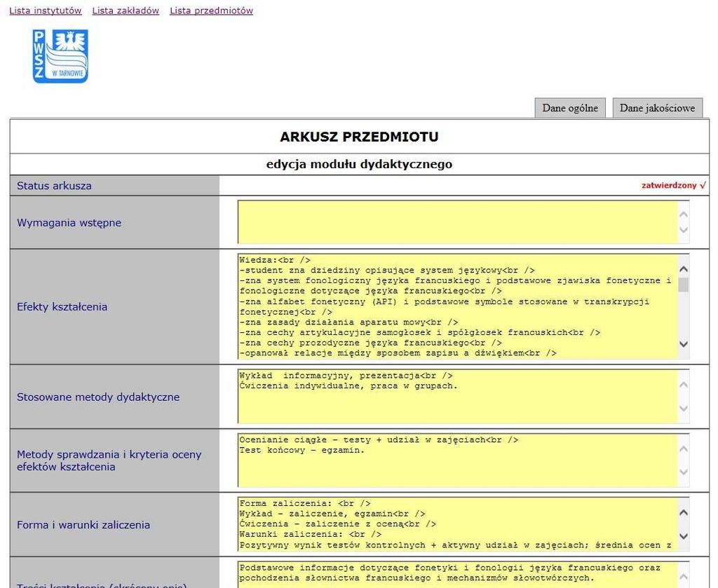Click the Stosowane metody dydaktyczne scrollbar up arrow
This screenshot has width=718, height=588.
point(683,384)
